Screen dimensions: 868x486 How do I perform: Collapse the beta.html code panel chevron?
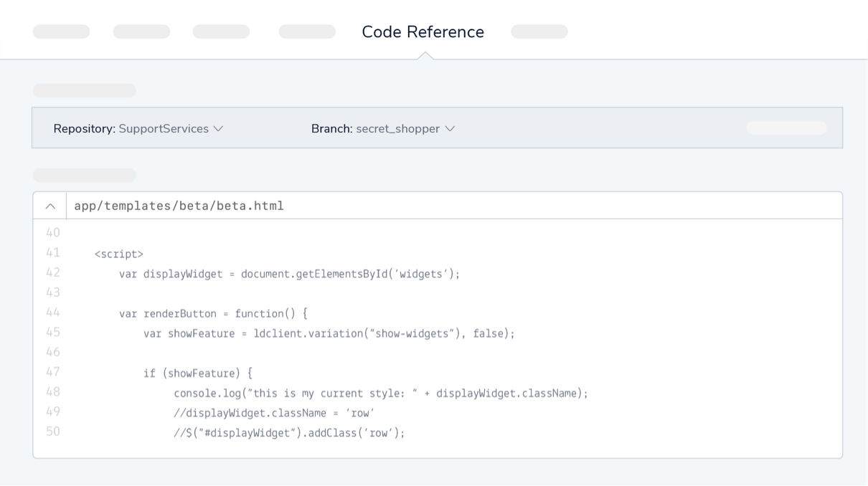pos(49,206)
